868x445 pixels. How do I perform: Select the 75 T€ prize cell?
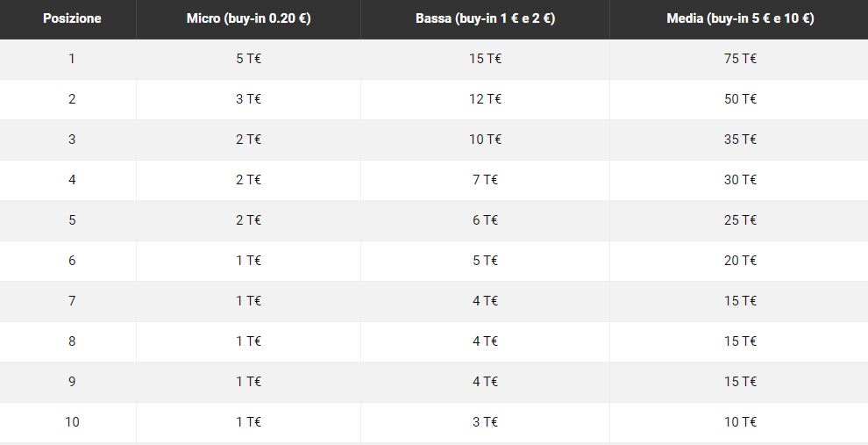740,59
